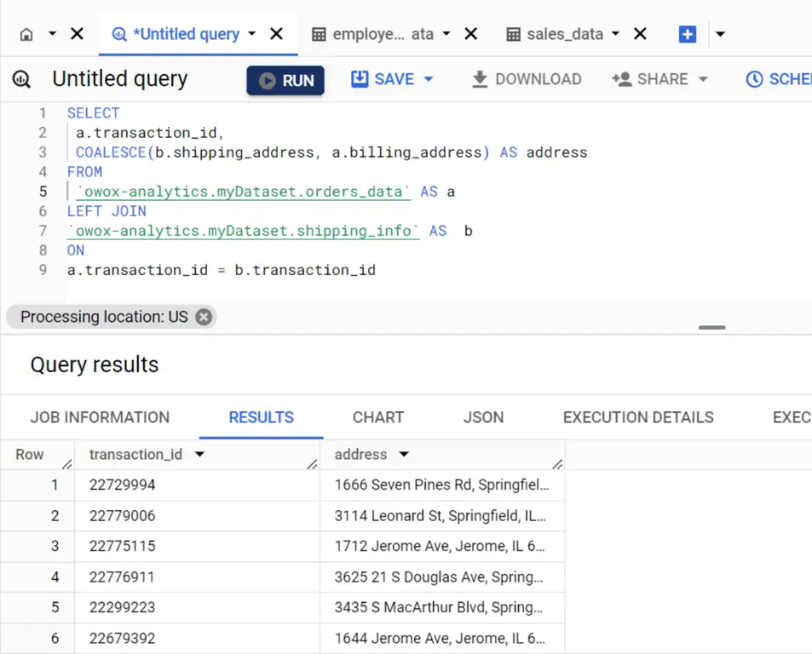Screen dimensions: 812x654
Task: Select transaction ID 22679392
Action: pos(122,639)
